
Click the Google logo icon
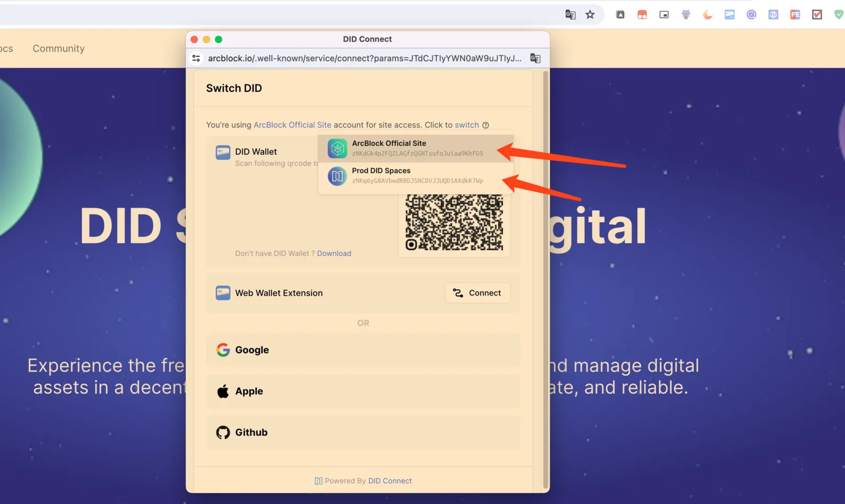click(x=223, y=350)
